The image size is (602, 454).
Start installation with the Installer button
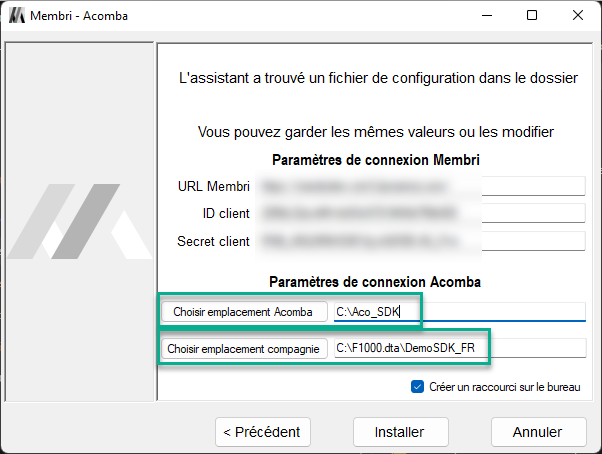click(399, 432)
